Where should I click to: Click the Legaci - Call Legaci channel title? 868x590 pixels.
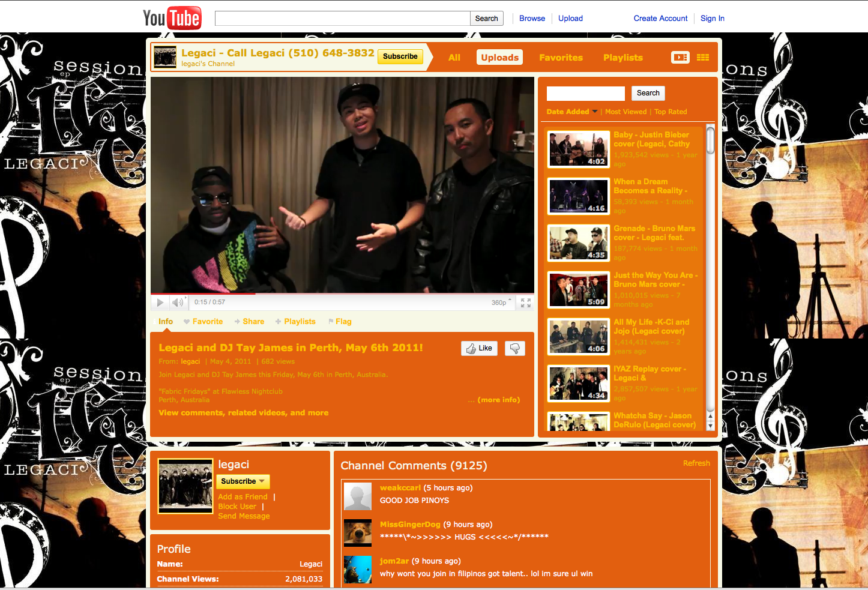point(277,53)
